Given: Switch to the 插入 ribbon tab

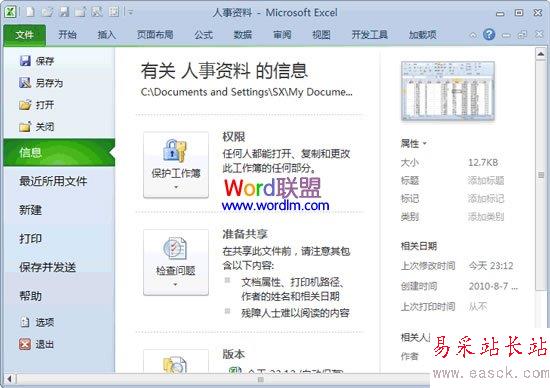Looking at the screenshot, I should click(107, 35).
